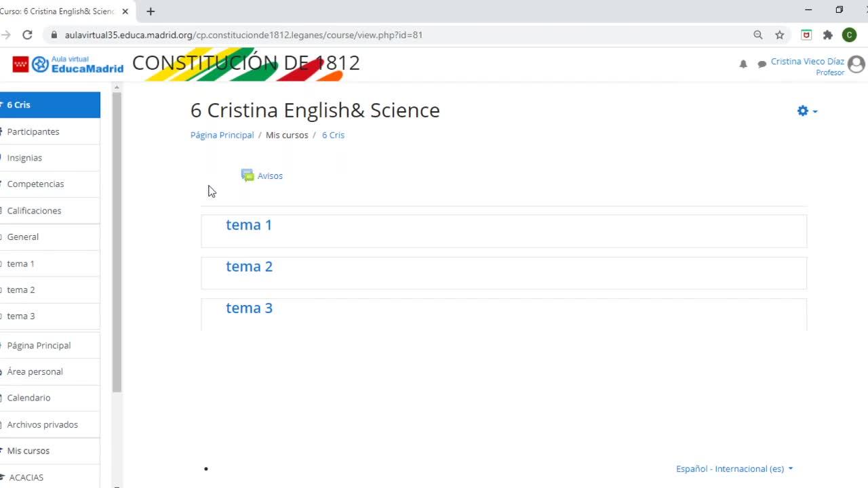Image resolution: width=868 pixels, height=488 pixels.
Task: Open the notifications bell icon
Action: (x=743, y=64)
